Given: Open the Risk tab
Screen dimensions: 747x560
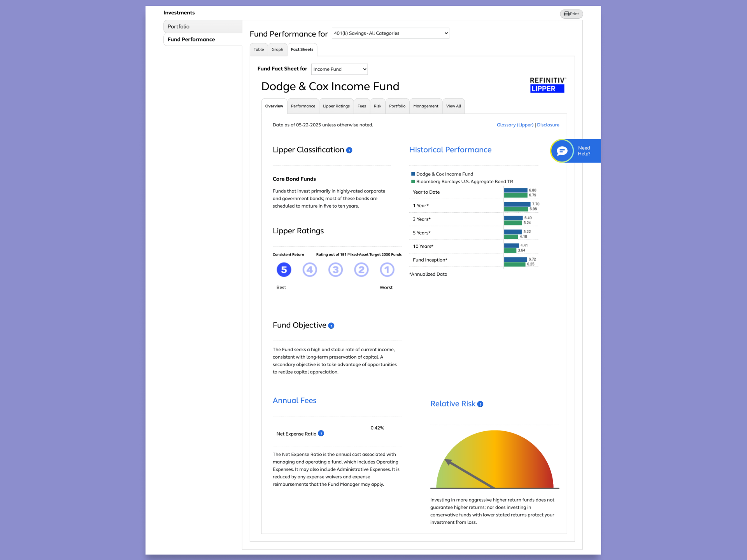Looking at the screenshot, I should [378, 106].
